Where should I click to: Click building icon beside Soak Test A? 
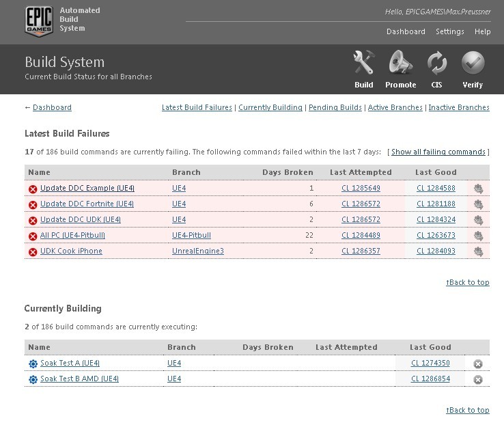[x=33, y=364]
